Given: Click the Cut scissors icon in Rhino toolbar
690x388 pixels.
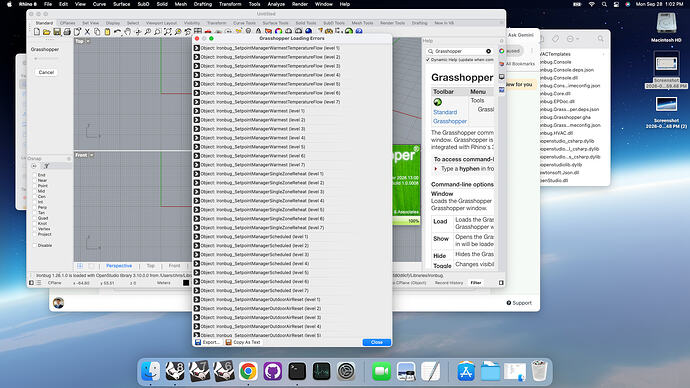Looking at the screenshot, I should (x=87, y=32).
